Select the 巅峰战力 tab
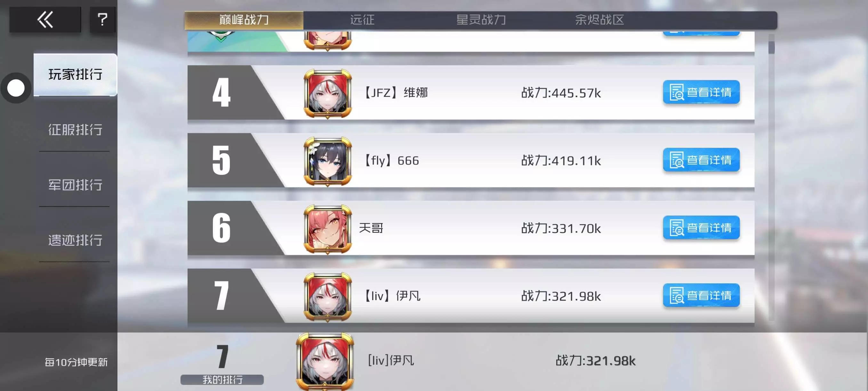This screenshot has width=868, height=391. [244, 20]
